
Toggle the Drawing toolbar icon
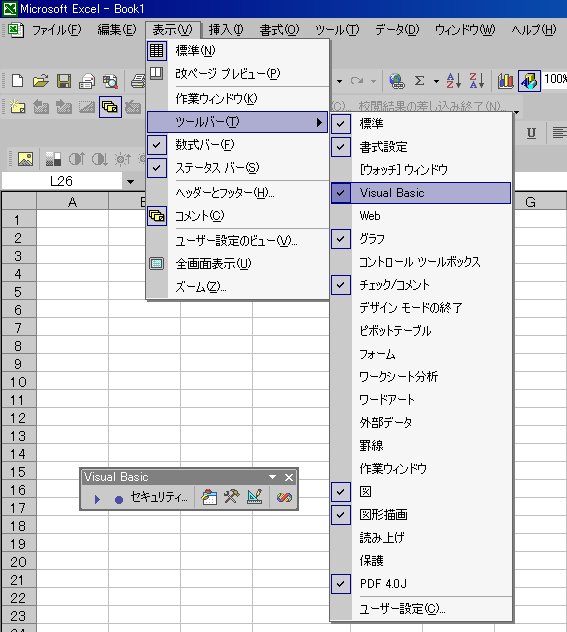point(529,81)
